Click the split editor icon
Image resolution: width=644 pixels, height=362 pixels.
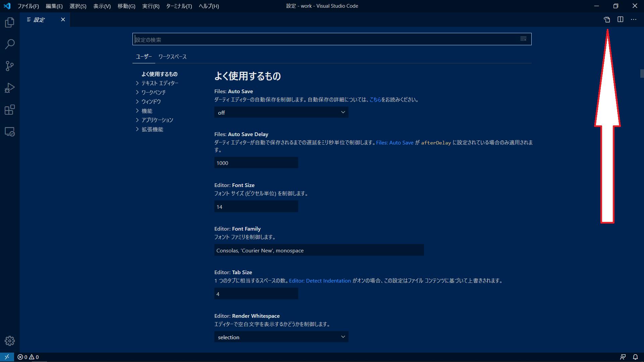[620, 19]
